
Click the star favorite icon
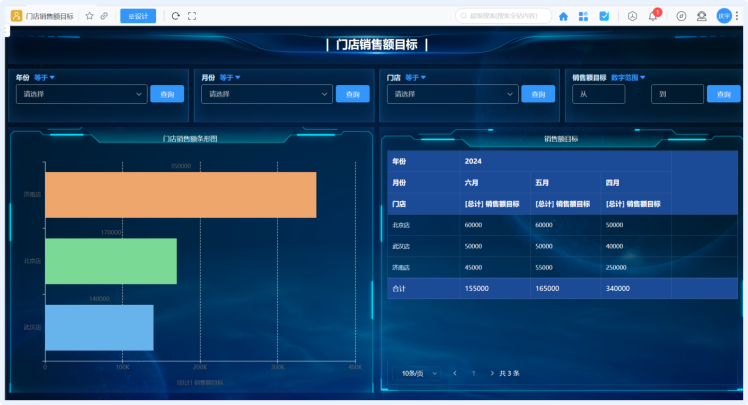point(90,16)
